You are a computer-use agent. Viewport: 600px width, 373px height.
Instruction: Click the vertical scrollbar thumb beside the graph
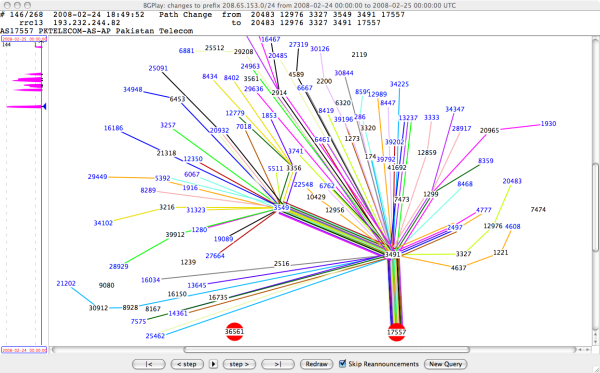595,207
